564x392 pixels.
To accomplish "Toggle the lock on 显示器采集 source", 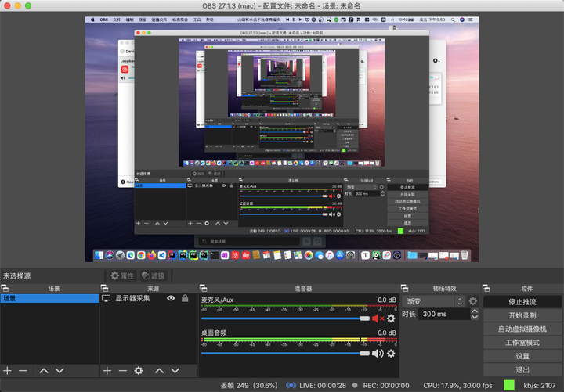I will pos(185,298).
